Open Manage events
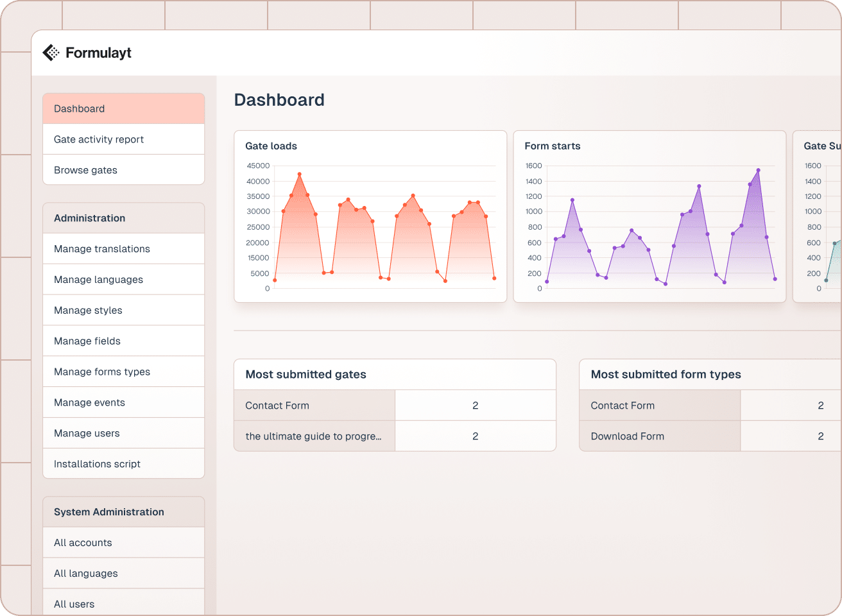This screenshot has width=842, height=616. [x=124, y=403]
